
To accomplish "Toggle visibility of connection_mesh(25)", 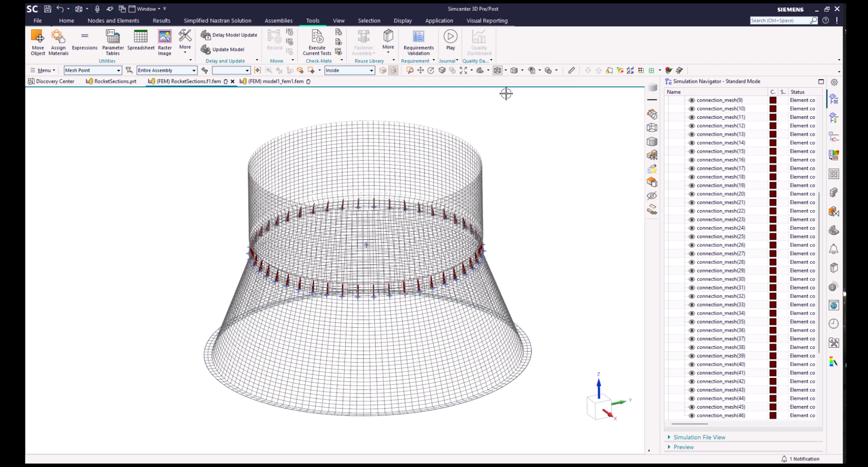I will point(691,237).
